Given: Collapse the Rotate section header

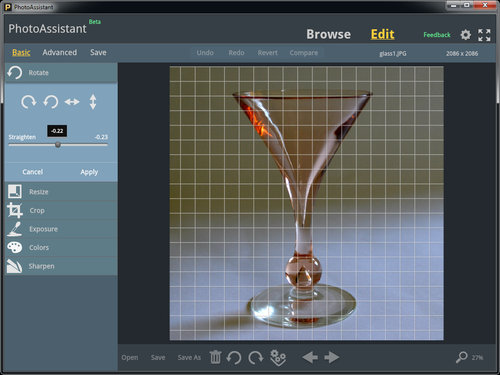Looking at the screenshot, I should tap(61, 73).
